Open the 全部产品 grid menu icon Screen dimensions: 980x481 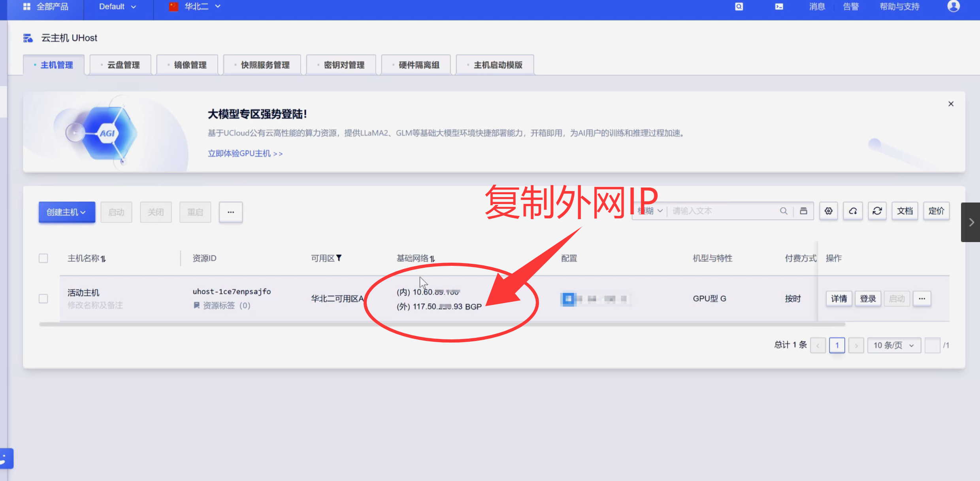pyautogui.click(x=26, y=6)
